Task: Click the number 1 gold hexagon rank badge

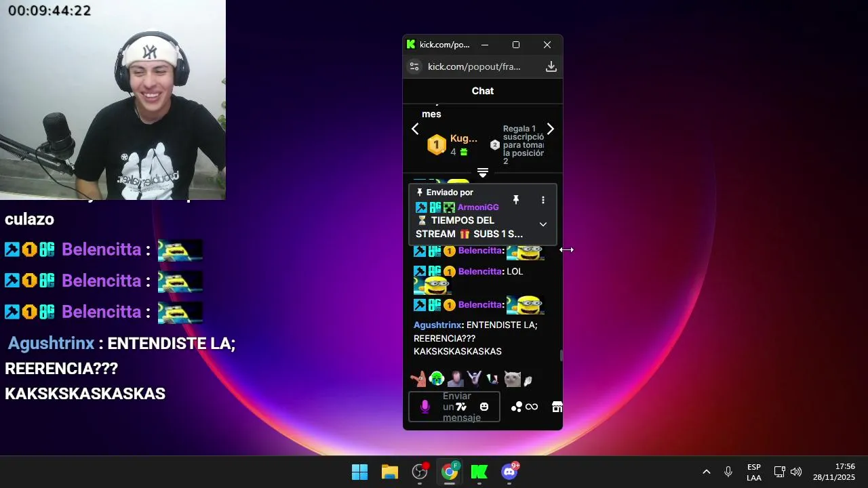Action: click(x=437, y=144)
